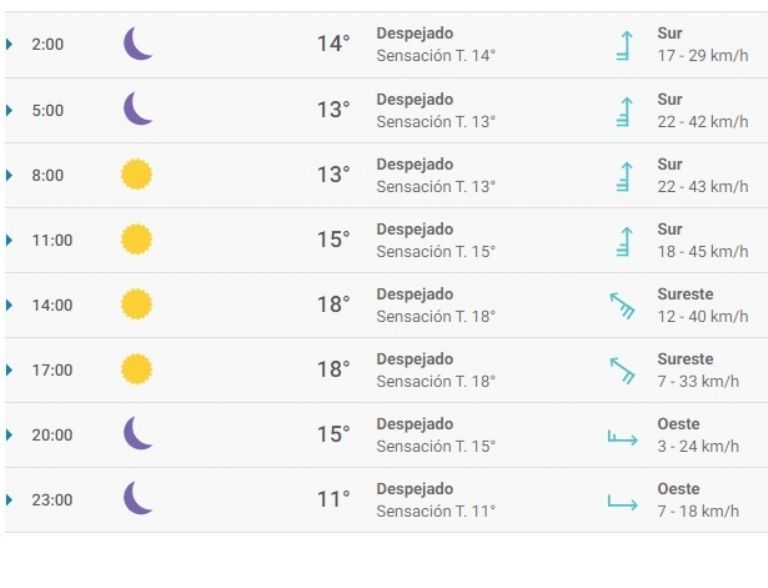768x588 pixels.
Task: Click the Sureste wind arrow at 14:00
Action: point(623,305)
